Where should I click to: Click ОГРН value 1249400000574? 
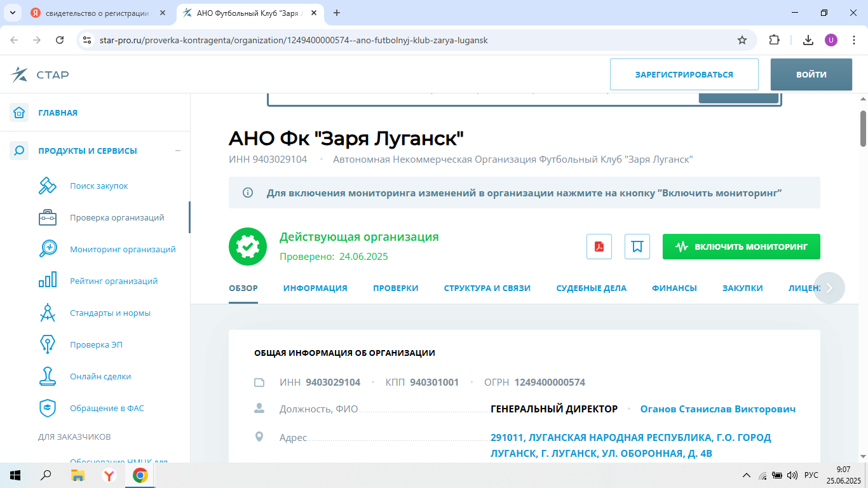pyautogui.click(x=550, y=383)
